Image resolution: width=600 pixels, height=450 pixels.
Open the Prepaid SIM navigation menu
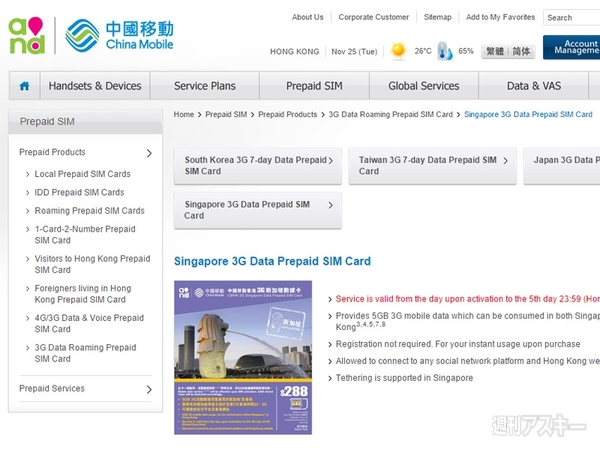pyautogui.click(x=314, y=86)
